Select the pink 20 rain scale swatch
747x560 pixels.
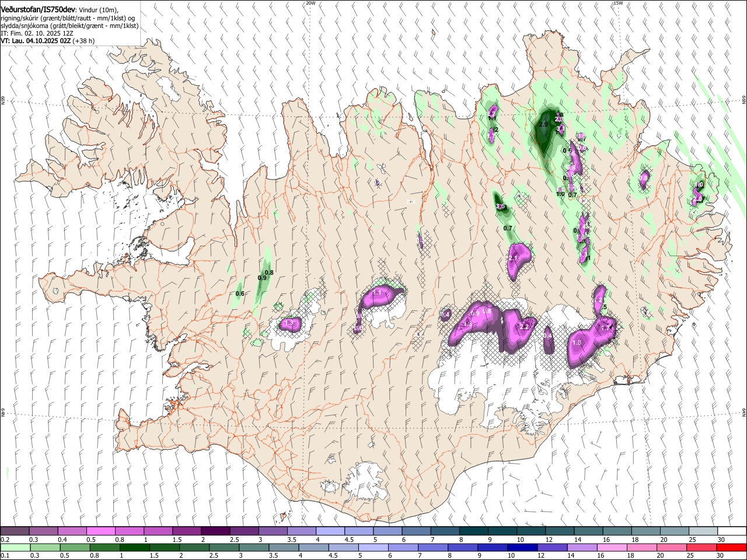tap(671, 547)
